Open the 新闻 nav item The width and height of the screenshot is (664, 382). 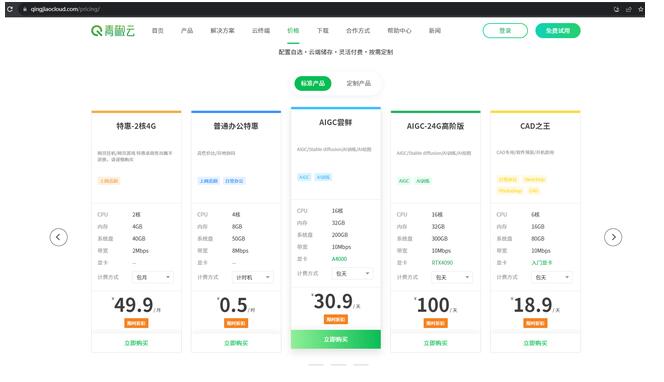pyautogui.click(x=435, y=30)
